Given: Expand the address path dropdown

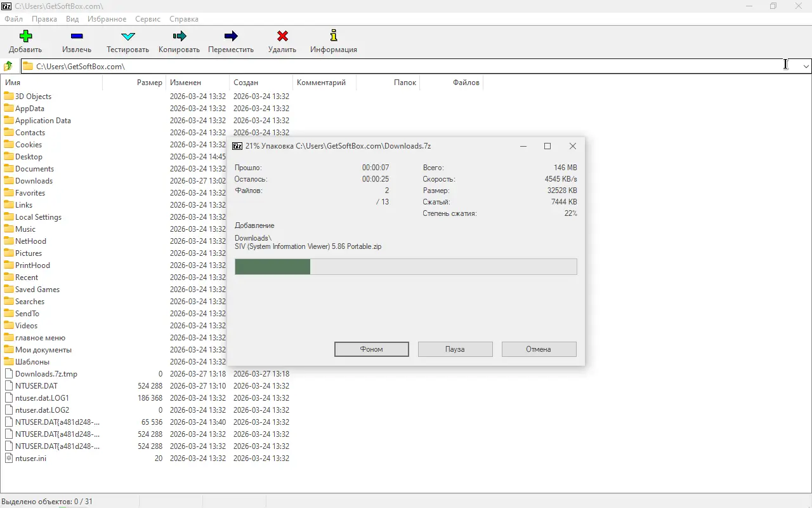Looking at the screenshot, I should point(806,66).
